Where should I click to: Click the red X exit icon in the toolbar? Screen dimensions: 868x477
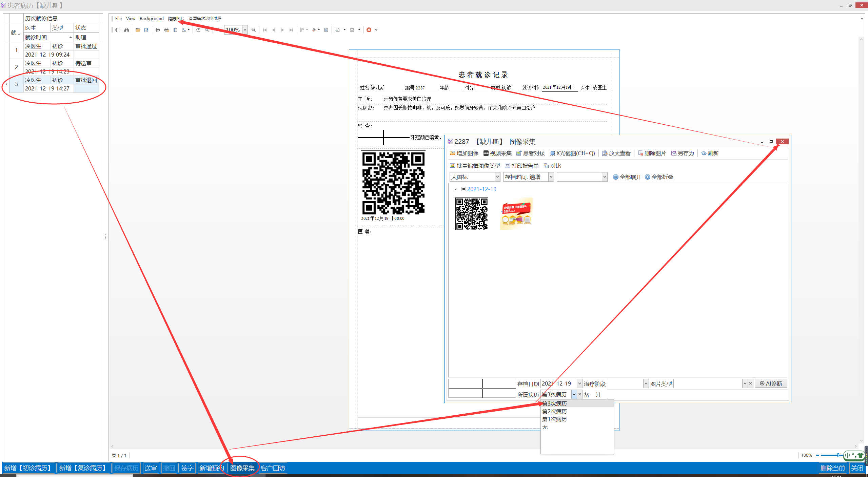369,30
